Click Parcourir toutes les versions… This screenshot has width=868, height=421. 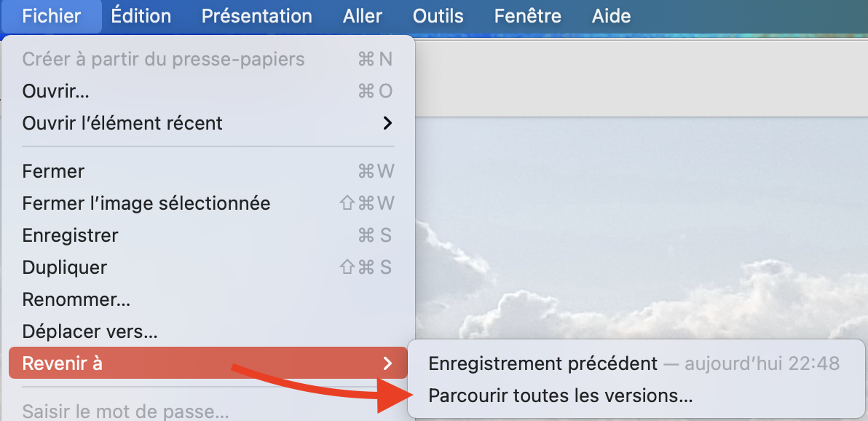coord(560,396)
